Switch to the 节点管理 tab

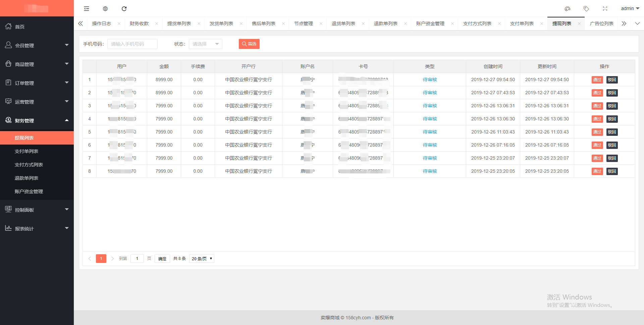coord(304,23)
